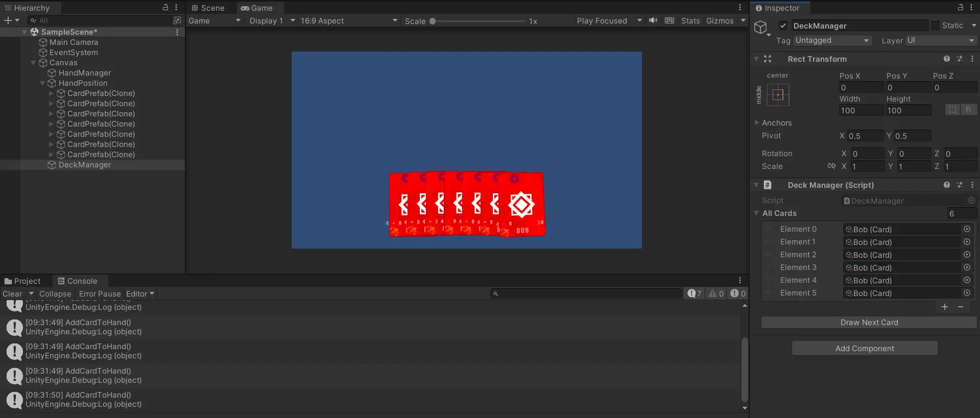
Task: Expand the Anchors foldout
Action: [757, 122]
